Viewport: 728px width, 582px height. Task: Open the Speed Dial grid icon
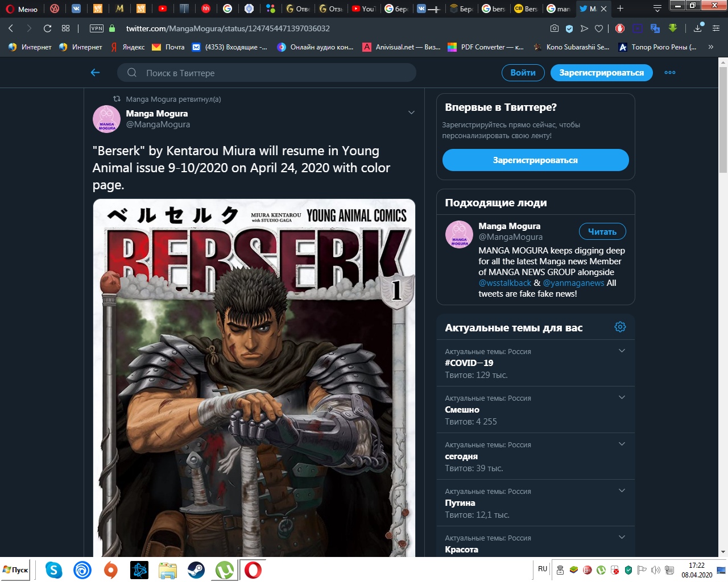pyautogui.click(x=65, y=28)
